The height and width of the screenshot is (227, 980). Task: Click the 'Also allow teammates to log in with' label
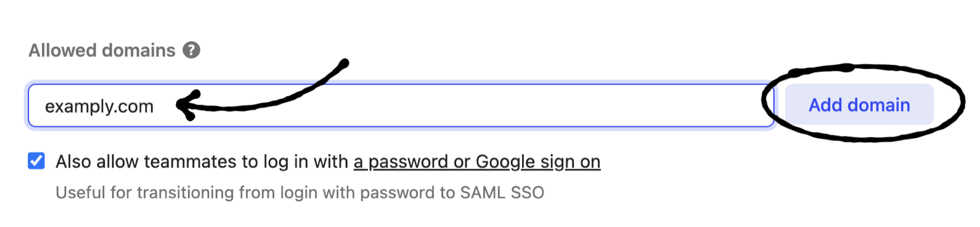click(x=202, y=162)
